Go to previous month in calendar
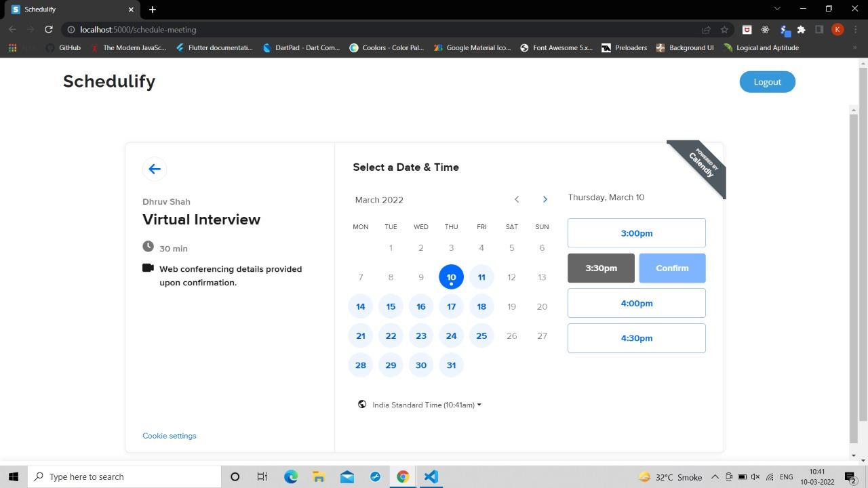This screenshot has width=868, height=488. [517, 199]
